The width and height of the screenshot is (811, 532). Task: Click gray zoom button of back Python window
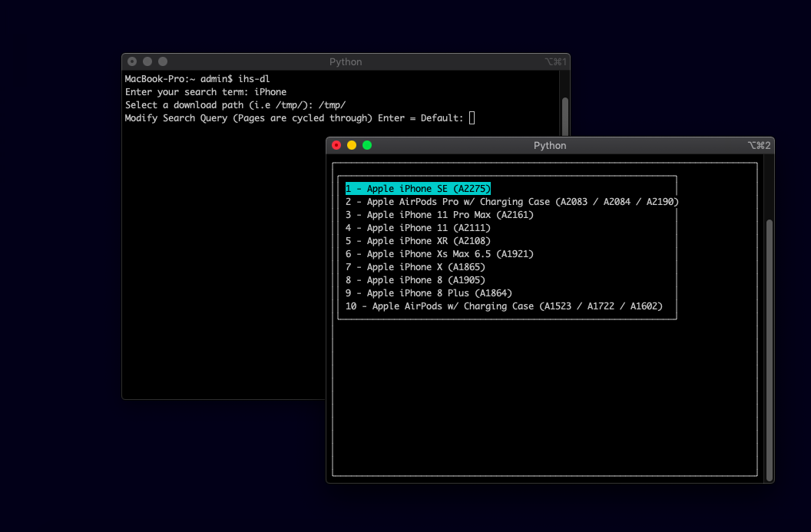[163, 61]
